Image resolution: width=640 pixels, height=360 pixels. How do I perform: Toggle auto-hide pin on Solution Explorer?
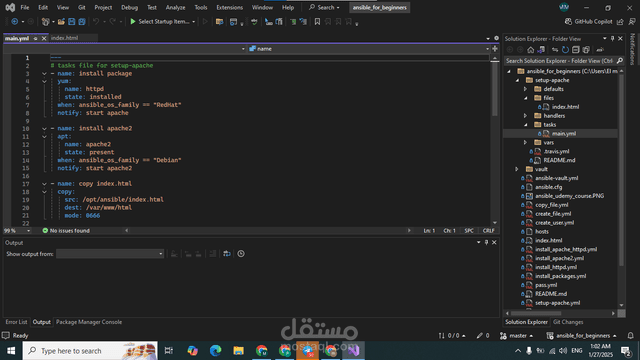click(612, 38)
